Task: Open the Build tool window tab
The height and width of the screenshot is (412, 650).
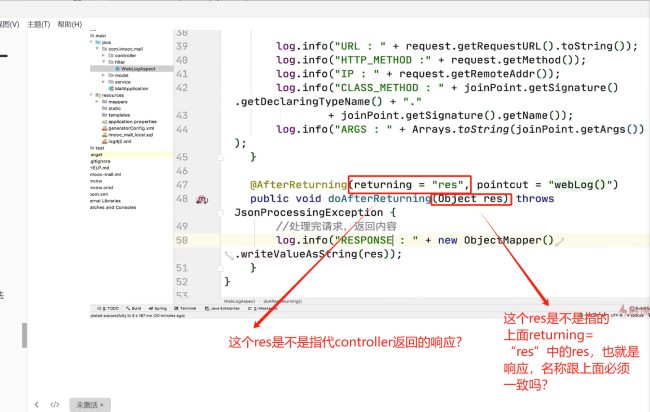Action: point(134,308)
